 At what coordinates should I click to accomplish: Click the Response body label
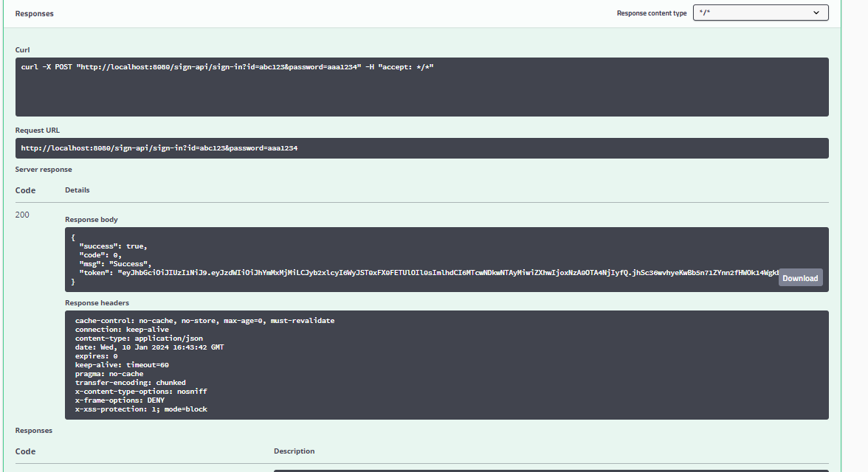[x=92, y=220]
